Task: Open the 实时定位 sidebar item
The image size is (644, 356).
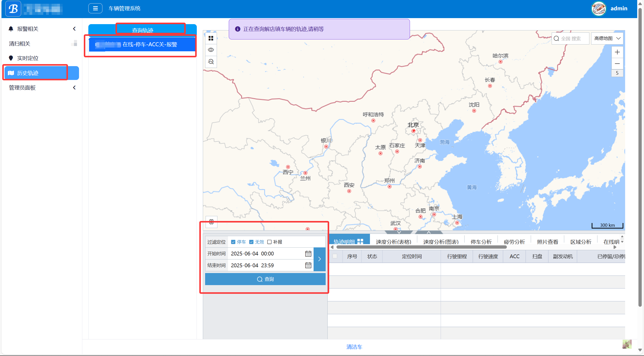Action: click(x=28, y=58)
